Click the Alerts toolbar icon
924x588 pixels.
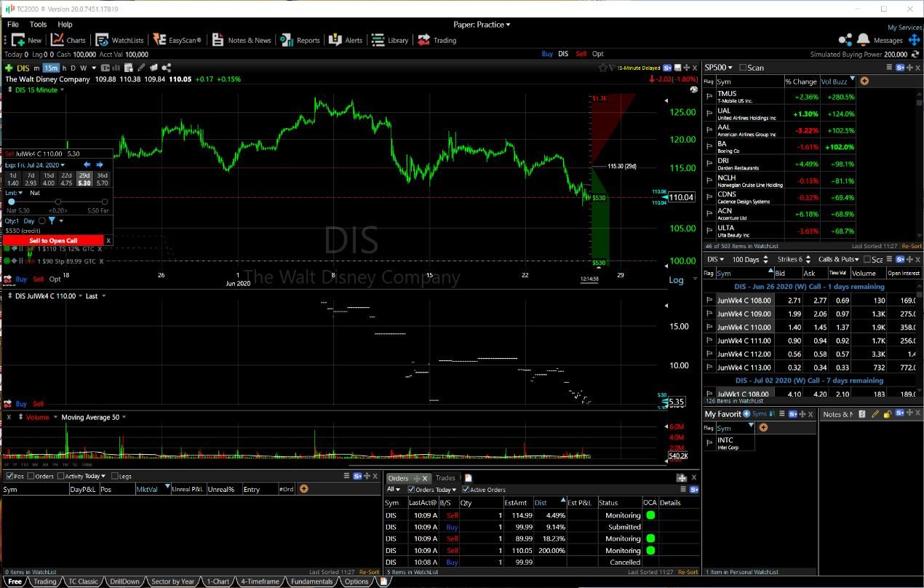pos(335,40)
